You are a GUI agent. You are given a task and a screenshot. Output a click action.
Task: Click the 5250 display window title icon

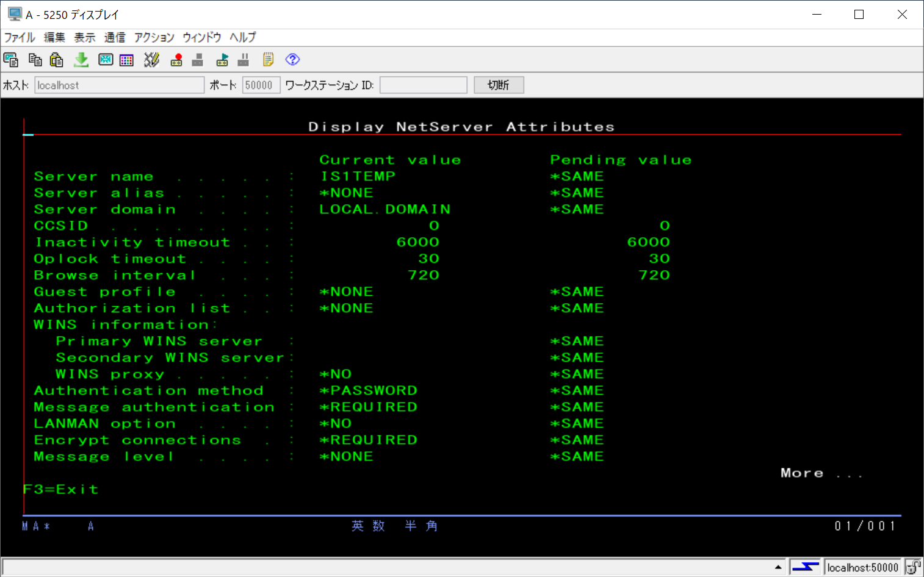[15, 14]
